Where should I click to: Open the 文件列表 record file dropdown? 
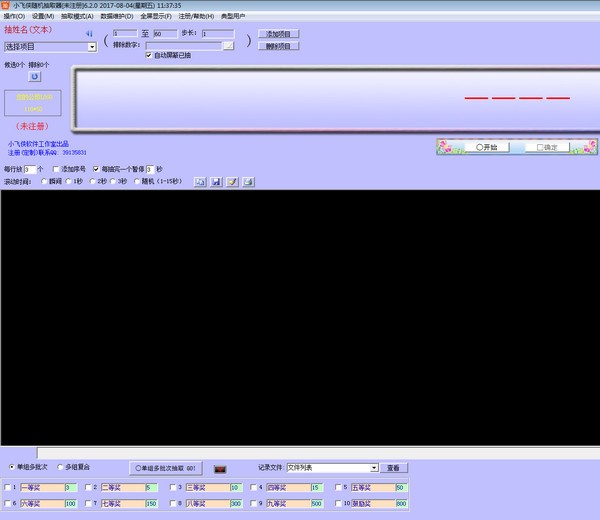point(374,467)
